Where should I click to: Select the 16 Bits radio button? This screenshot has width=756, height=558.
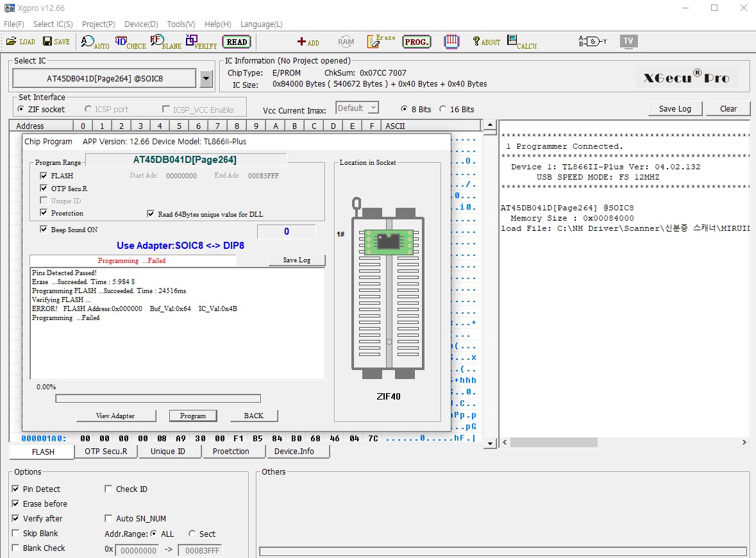coord(443,109)
